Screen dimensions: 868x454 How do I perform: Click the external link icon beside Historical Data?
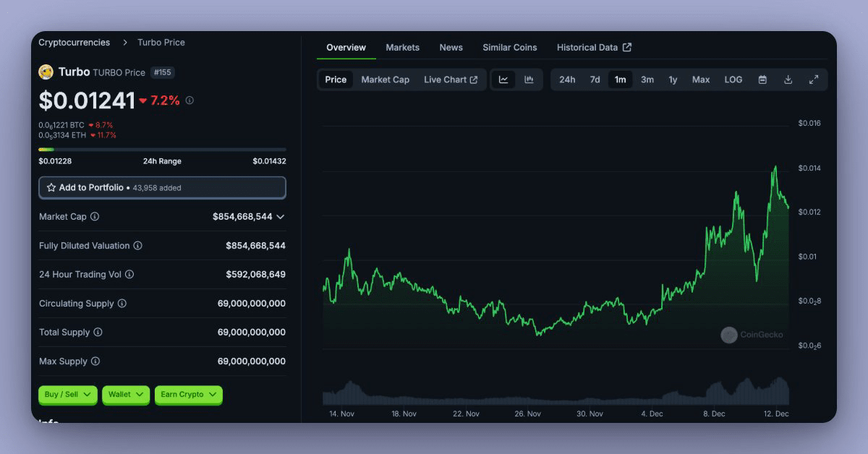point(627,47)
